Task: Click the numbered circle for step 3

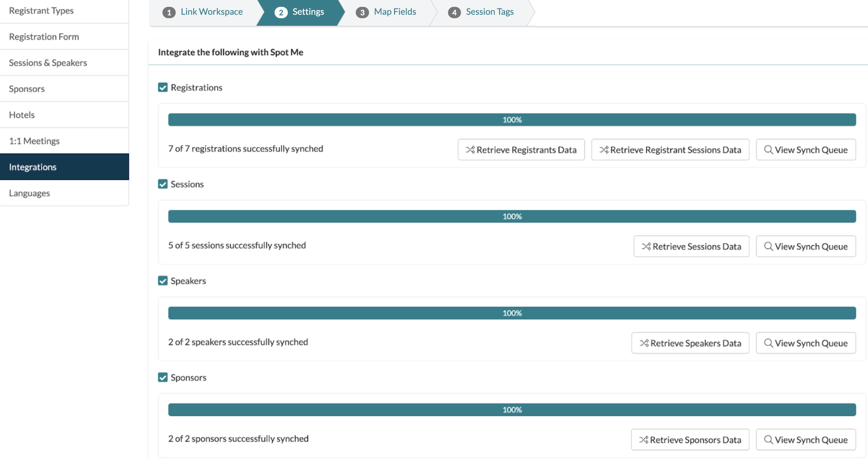Action: pos(362,12)
